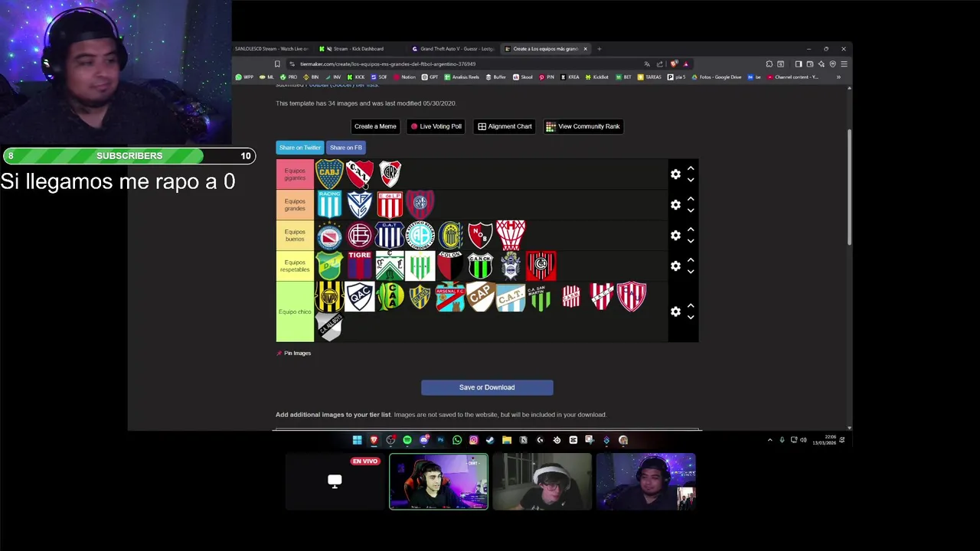
Task: Move Equipos grandes row up with arrow
Action: (691, 199)
